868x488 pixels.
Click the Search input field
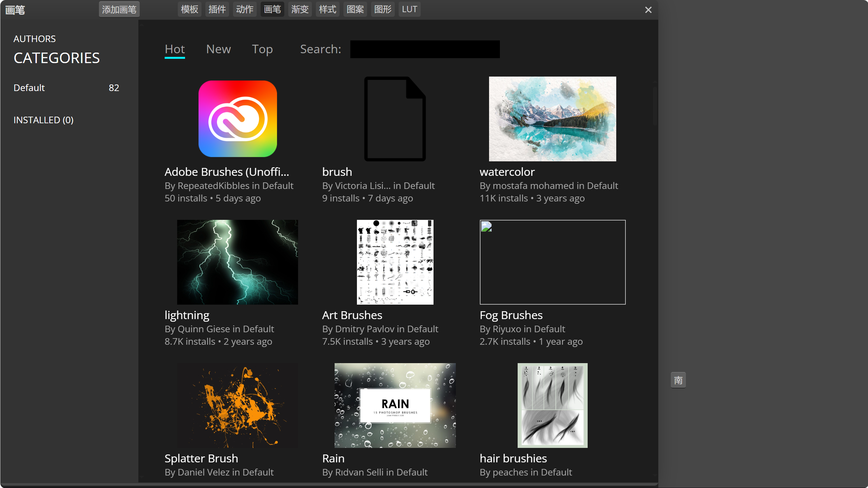(x=425, y=49)
